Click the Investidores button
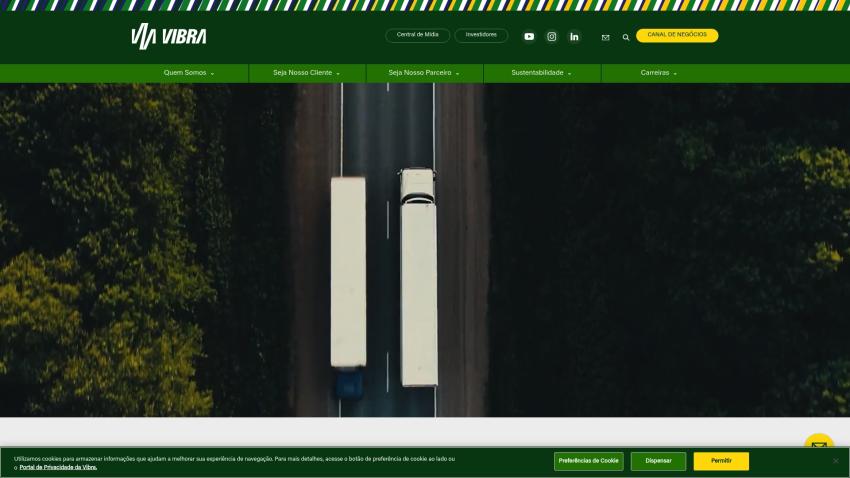This screenshot has width=850, height=478. click(481, 35)
